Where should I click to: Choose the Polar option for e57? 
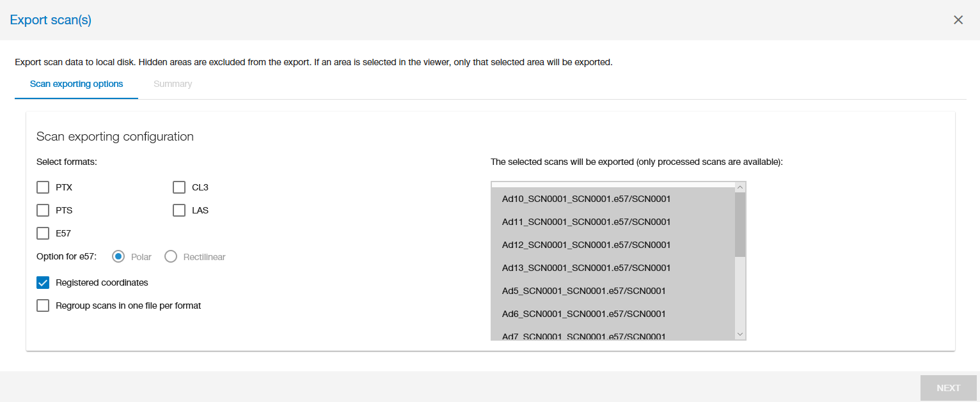[x=118, y=257]
